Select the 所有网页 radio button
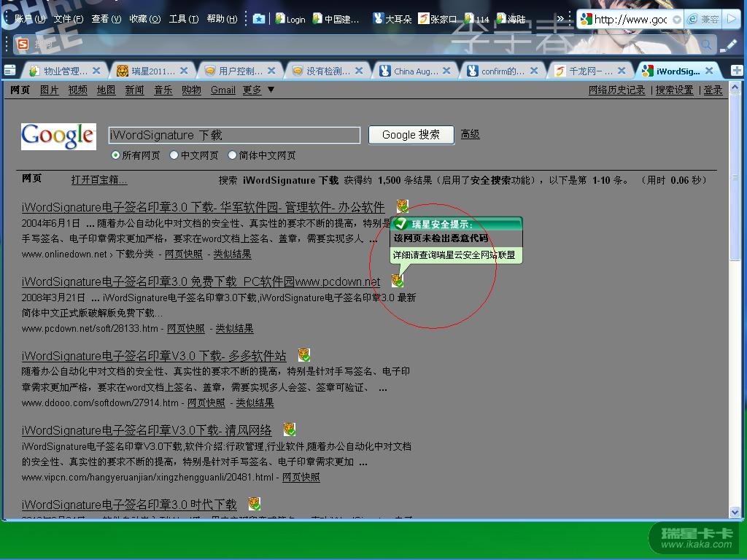Viewport: 747px width, 560px height. pyautogui.click(x=115, y=155)
